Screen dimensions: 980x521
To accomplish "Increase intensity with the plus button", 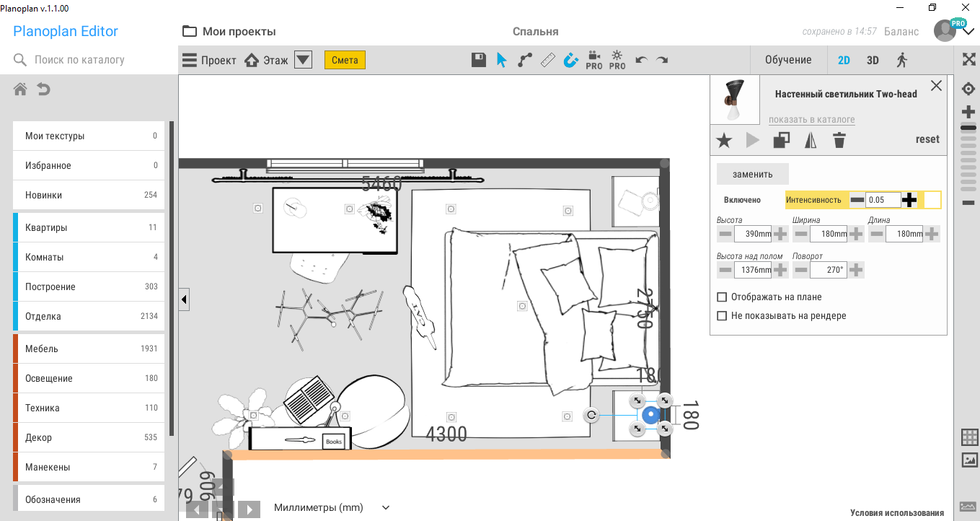I will 910,200.
